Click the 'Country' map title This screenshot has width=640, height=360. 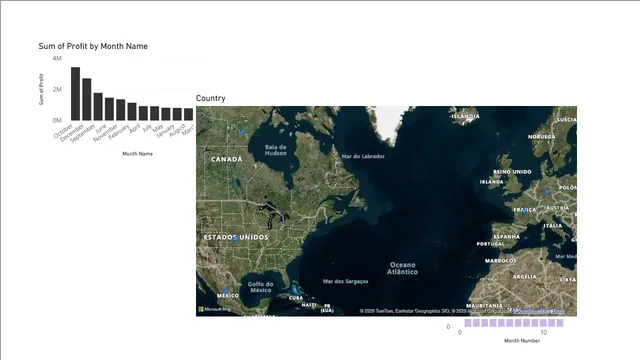[211, 98]
